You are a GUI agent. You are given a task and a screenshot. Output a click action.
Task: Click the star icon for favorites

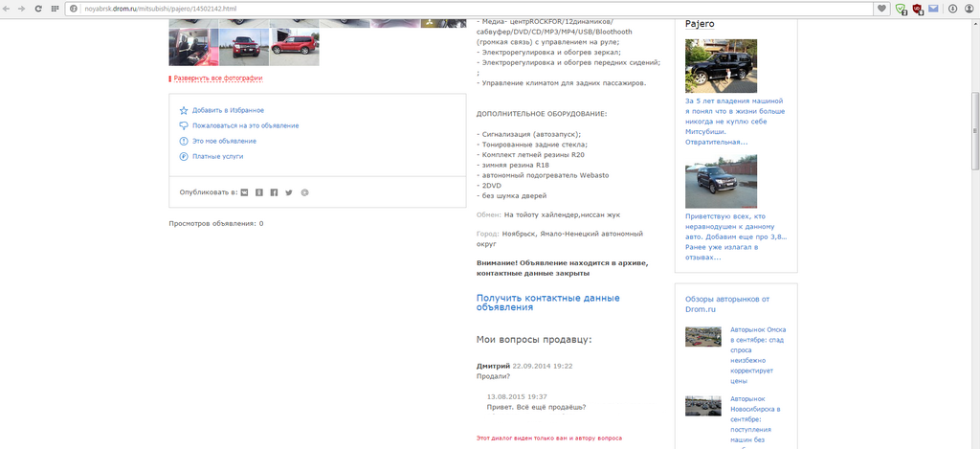point(184,110)
